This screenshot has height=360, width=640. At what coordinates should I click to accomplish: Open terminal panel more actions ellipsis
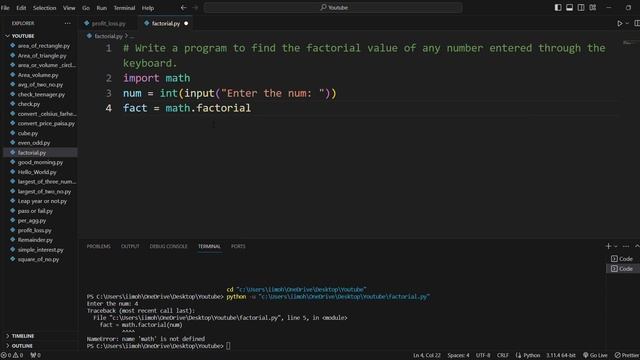click(626, 246)
